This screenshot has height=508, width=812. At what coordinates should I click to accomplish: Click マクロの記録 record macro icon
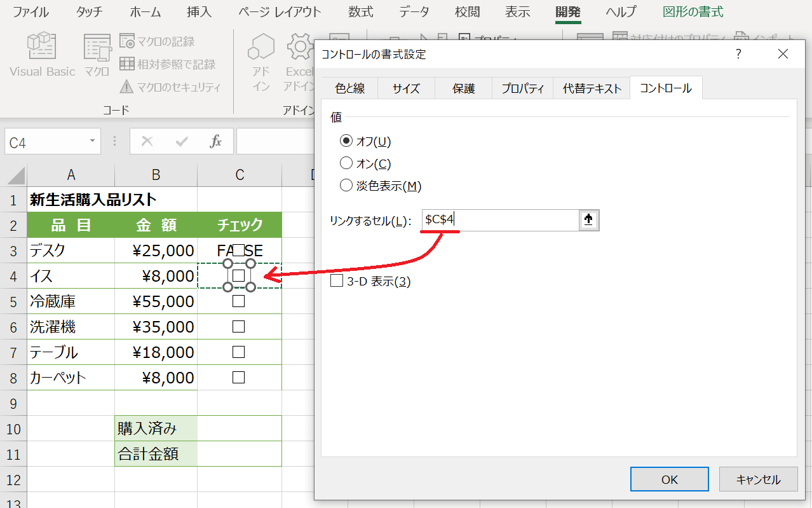tap(127, 41)
